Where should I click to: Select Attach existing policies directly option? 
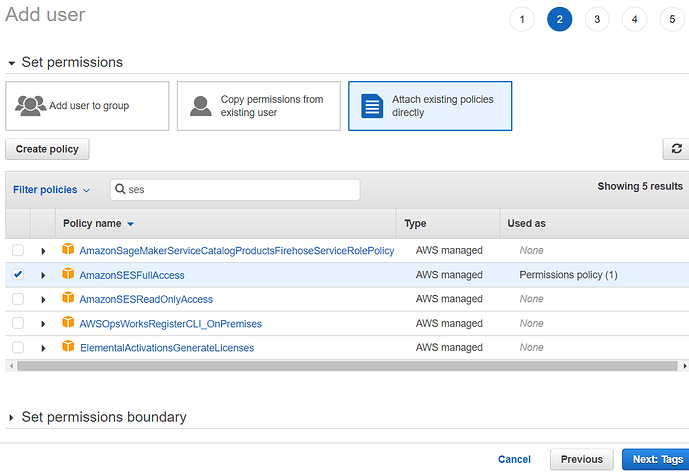[430, 106]
